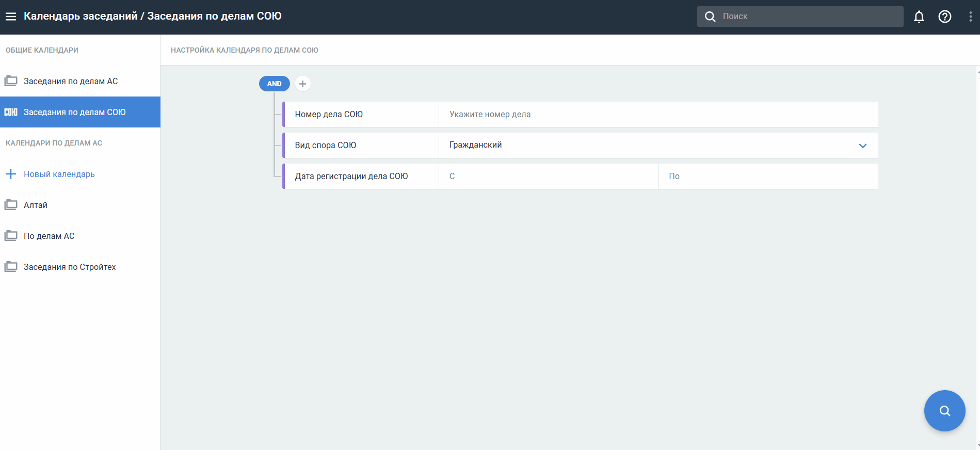This screenshot has height=450, width=980.
Task: Open the hamburger navigation menu
Action: [x=11, y=17]
